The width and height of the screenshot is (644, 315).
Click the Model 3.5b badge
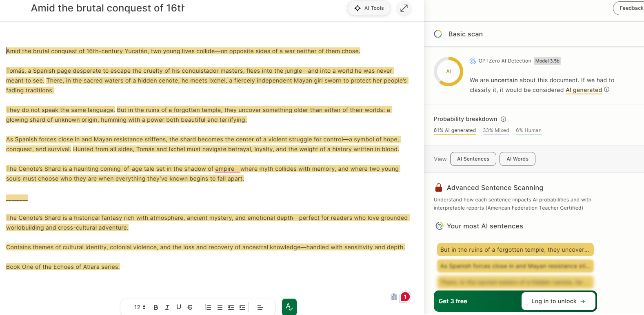pos(547,61)
